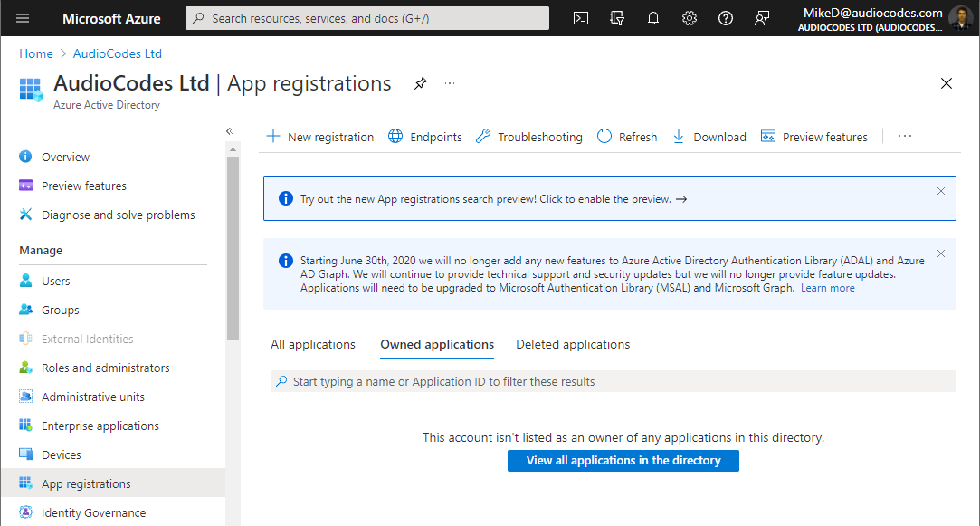This screenshot has height=526, width=980.
Task: Collapse the left navigation pane
Action: pyautogui.click(x=230, y=131)
